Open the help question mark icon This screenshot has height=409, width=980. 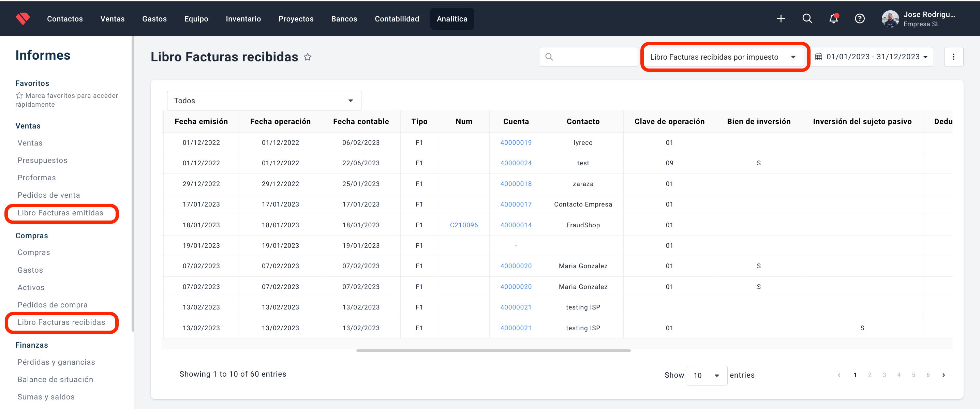[x=860, y=19]
